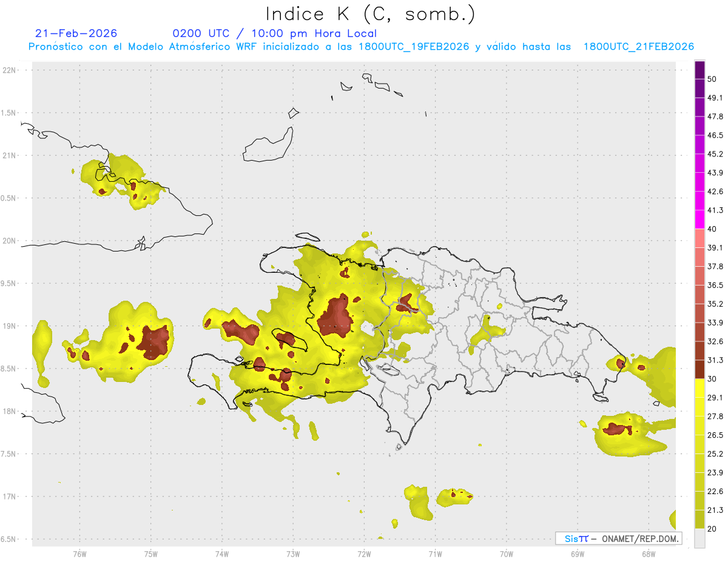Viewport: 728px width, 562px height.
Task: Click the colorbar label '32.6'
Action: [x=715, y=341]
